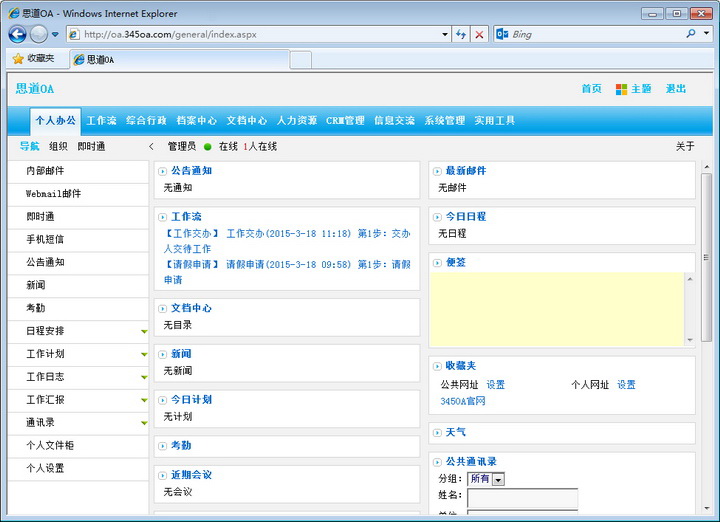Open the 收藏夹 favorites star button
Image resolution: width=720 pixels, height=522 pixels.
[34, 58]
